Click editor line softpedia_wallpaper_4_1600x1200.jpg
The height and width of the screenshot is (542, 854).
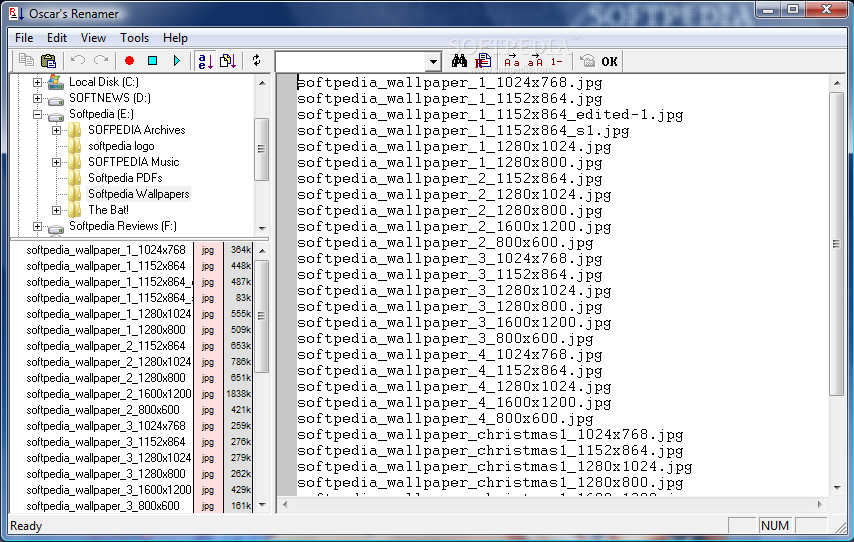454,403
